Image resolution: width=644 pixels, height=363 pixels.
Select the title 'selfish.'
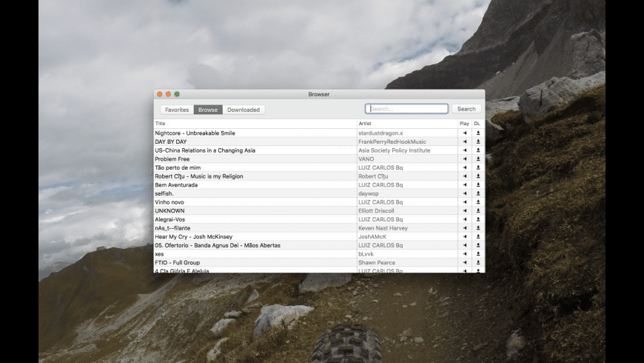(164, 193)
